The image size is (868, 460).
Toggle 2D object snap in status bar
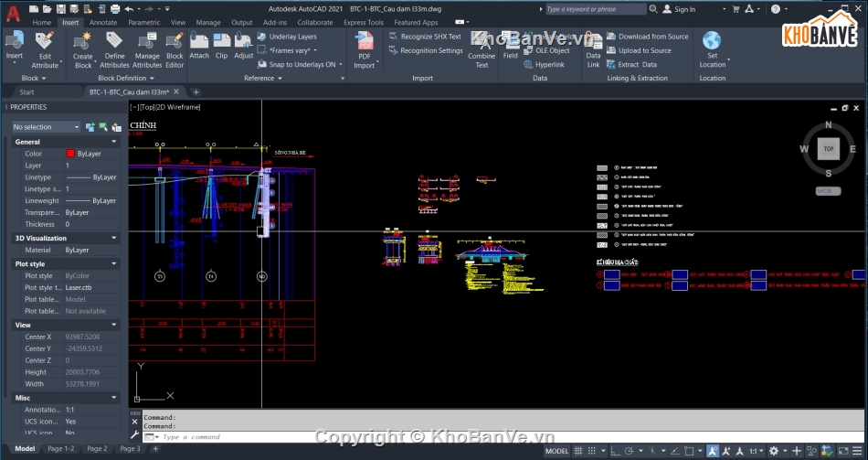click(x=689, y=452)
